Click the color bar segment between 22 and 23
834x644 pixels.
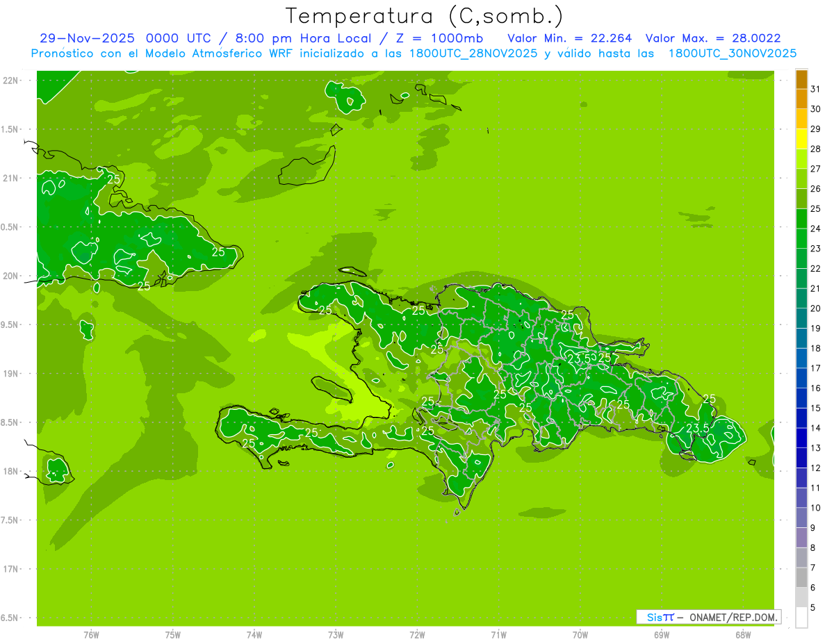point(801,259)
